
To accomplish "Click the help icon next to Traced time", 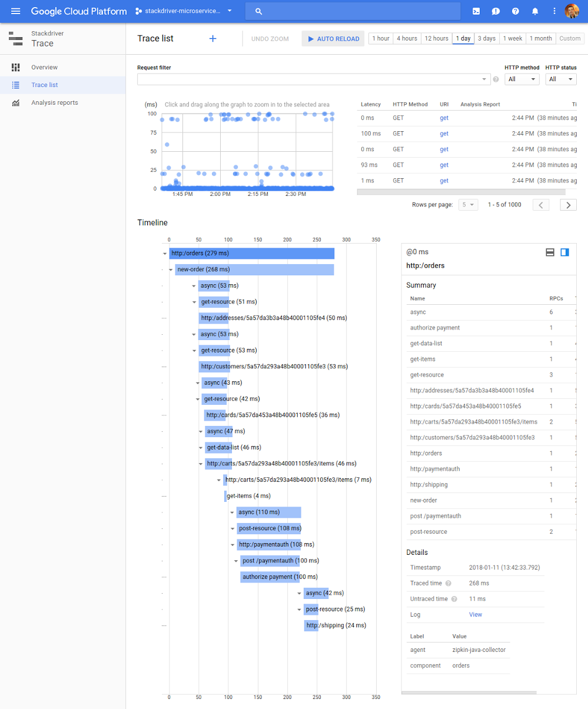I will 449,584.
